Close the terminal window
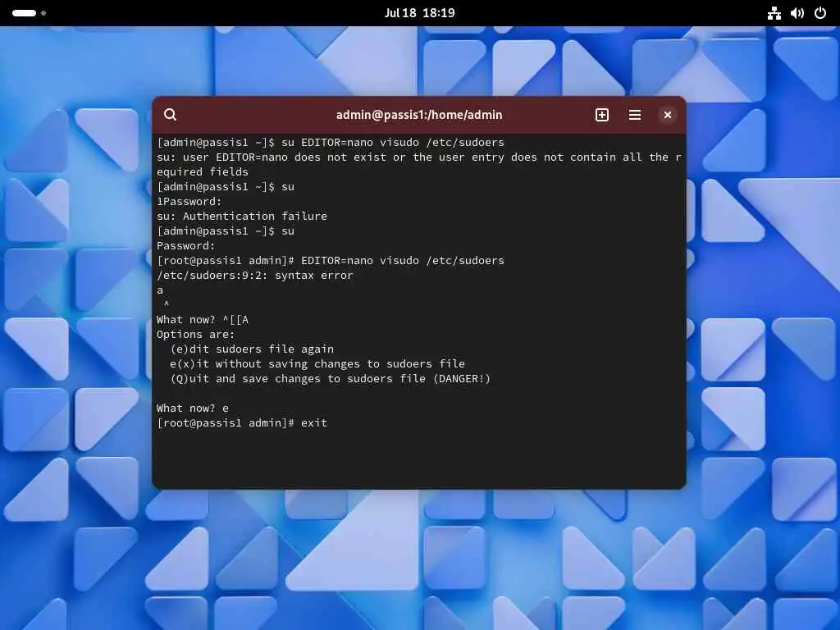The height and width of the screenshot is (630, 840). [x=668, y=115]
